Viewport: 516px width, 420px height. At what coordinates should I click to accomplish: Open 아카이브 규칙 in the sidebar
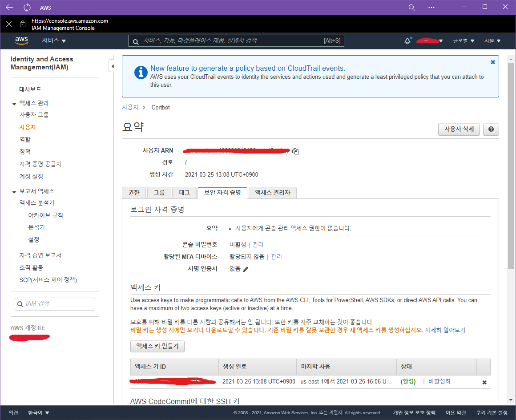(x=45, y=215)
